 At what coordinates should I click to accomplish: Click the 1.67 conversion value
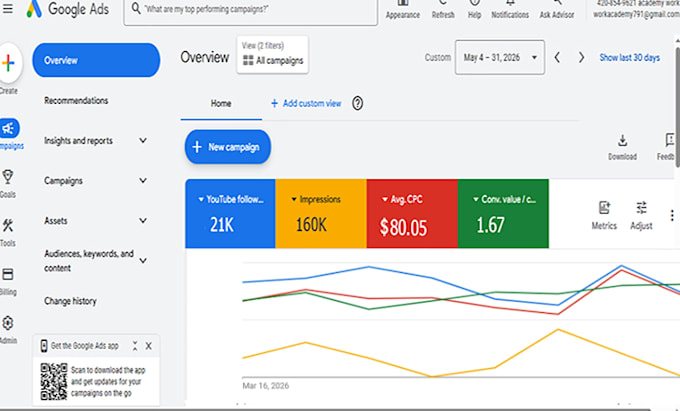(x=490, y=225)
